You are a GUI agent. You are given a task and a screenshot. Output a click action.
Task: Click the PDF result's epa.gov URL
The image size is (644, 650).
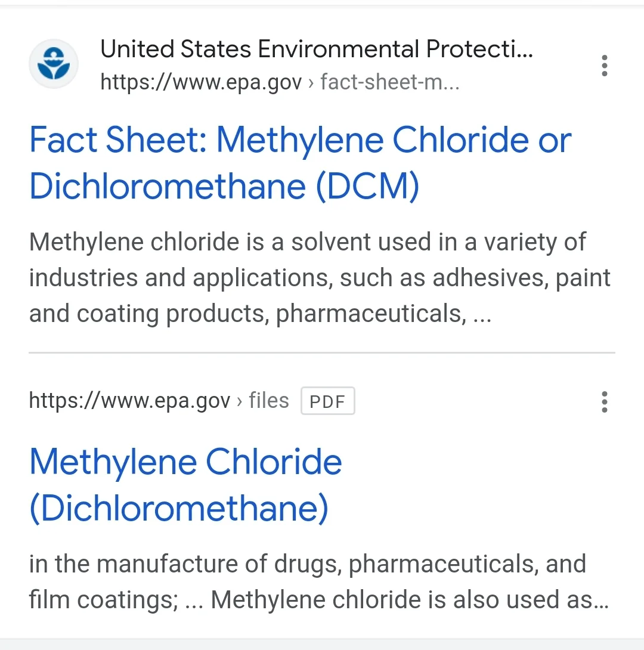pos(129,401)
